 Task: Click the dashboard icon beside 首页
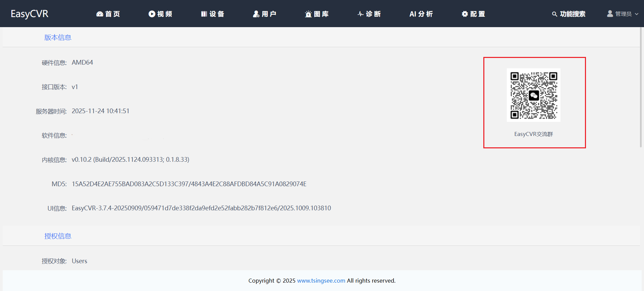coord(100,14)
